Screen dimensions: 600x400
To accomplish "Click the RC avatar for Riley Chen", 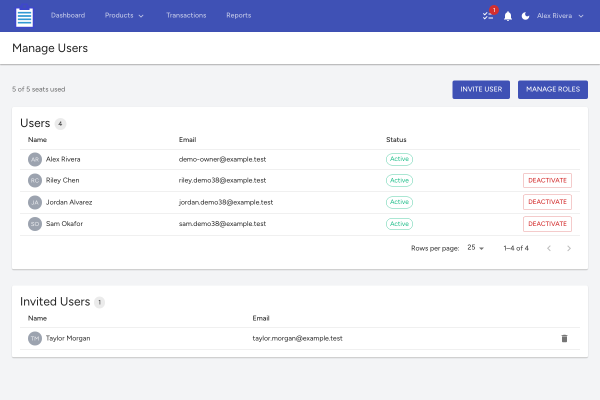I will 35,180.
